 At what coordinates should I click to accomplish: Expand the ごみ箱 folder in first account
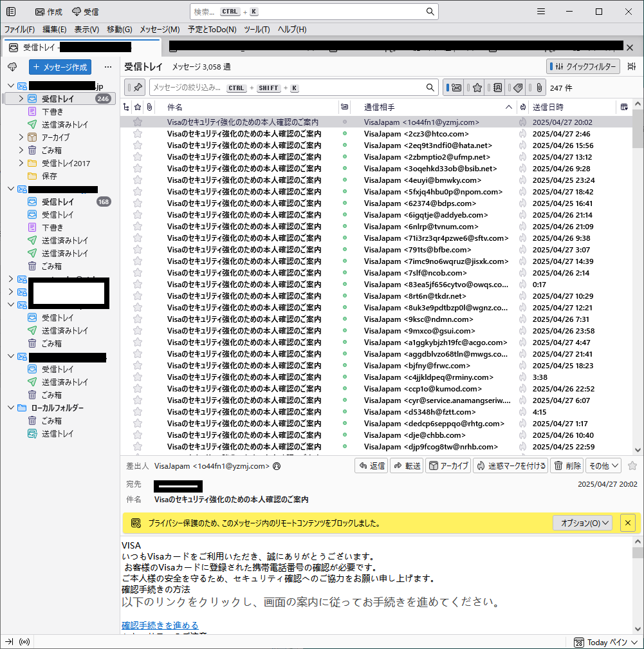(x=21, y=150)
